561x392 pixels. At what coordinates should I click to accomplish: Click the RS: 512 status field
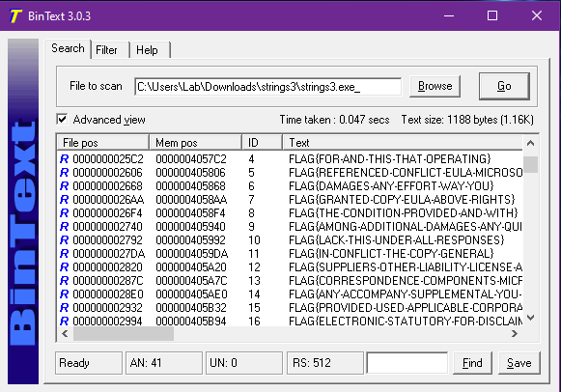325,363
